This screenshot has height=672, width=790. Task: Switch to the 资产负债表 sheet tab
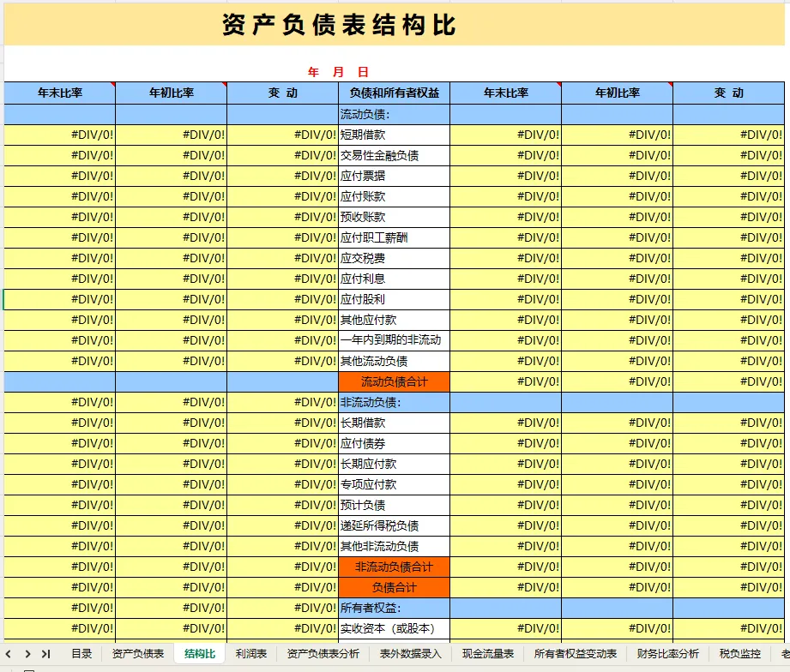click(137, 653)
